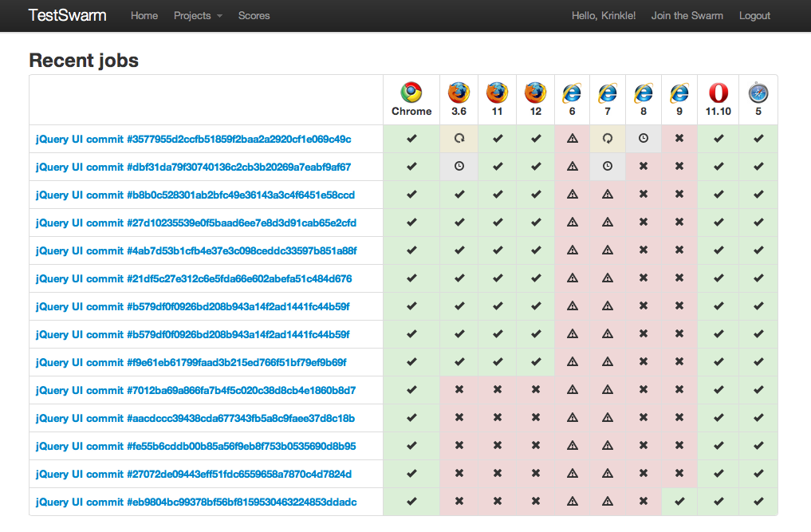
Task: Click Firefox 3.6 failed X for commit #eb9804bc
Action: pos(459,501)
